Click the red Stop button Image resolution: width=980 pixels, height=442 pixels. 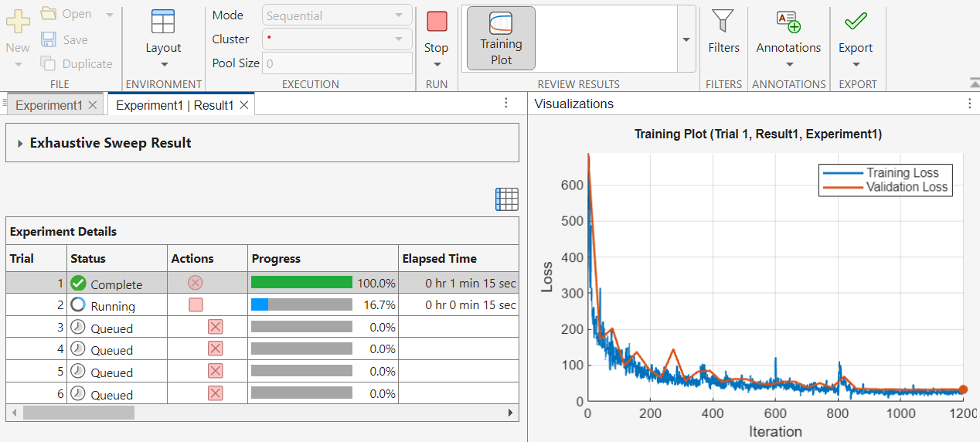[437, 22]
